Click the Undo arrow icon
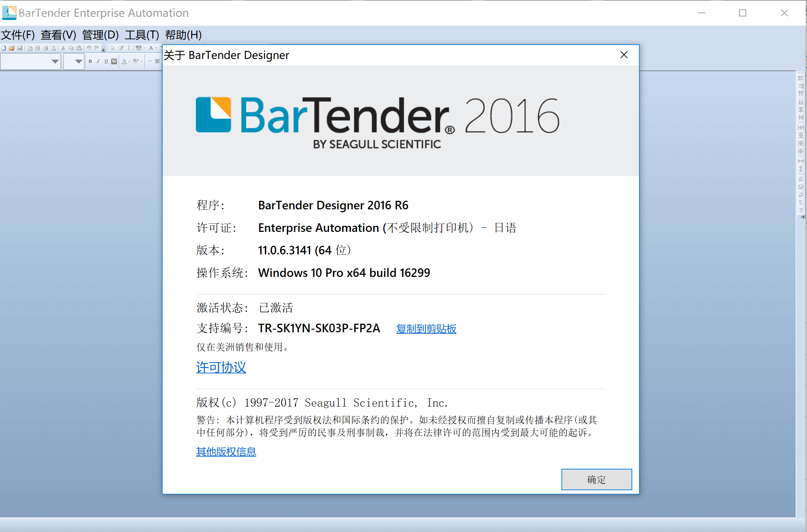The width and height of the screenshot is (807, 532). click(89, 48)
